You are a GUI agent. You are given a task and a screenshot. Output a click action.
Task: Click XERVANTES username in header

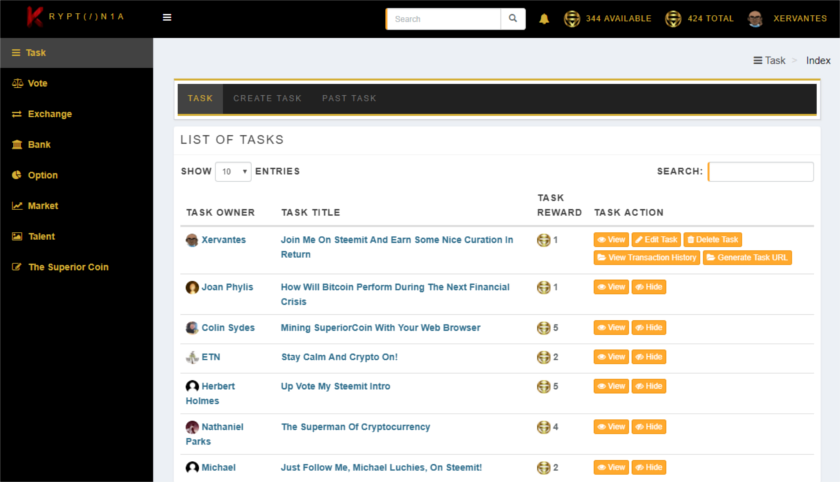tap(800, 19)
